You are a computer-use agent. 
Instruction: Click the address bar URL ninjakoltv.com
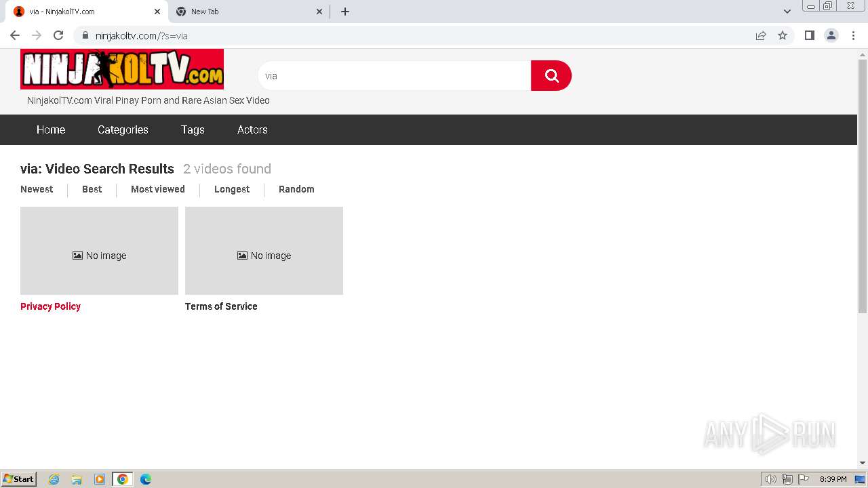coord(141,36)
